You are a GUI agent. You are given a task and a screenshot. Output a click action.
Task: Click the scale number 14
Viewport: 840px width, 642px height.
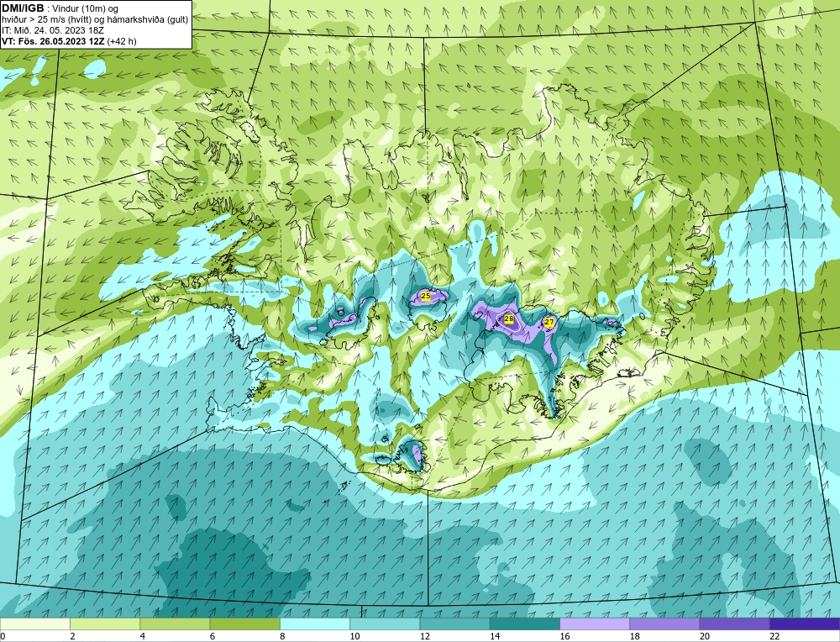(x=495, y=636)
